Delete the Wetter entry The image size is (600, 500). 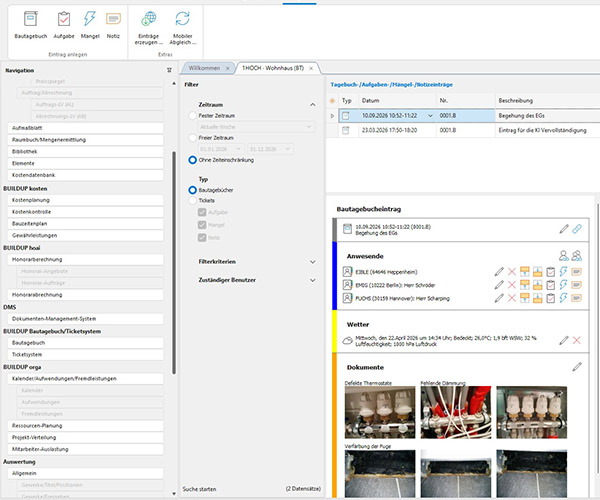coord(577,340)
